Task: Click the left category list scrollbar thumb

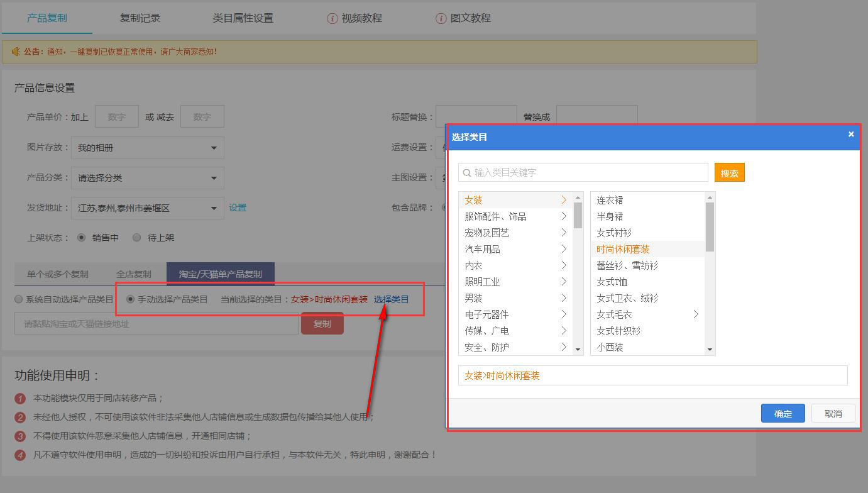Action: [578, 215]
